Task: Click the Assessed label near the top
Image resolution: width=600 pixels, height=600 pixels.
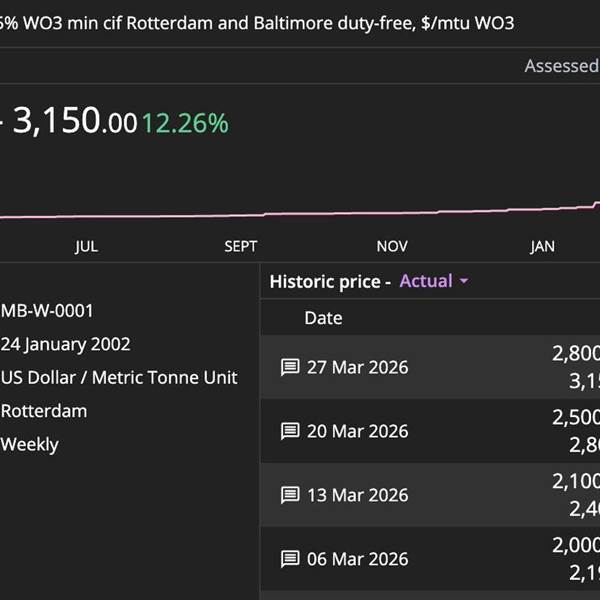Action: [561, 66]
